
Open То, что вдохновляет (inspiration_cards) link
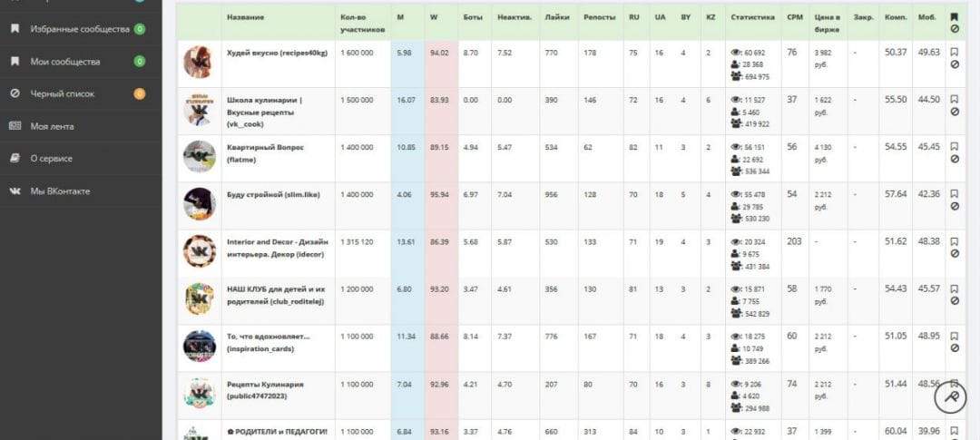pyautogui.click(x=268, y=343)
